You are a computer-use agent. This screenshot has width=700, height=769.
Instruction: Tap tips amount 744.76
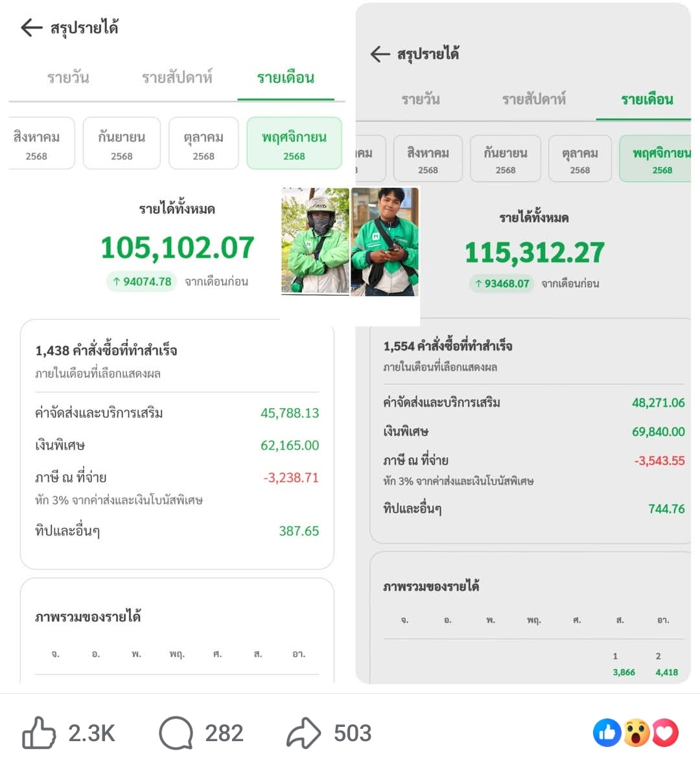[x=666, y=509]
